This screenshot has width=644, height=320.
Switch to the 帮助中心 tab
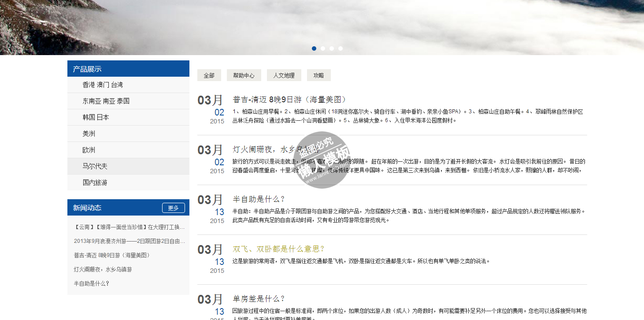coord(244,75)
